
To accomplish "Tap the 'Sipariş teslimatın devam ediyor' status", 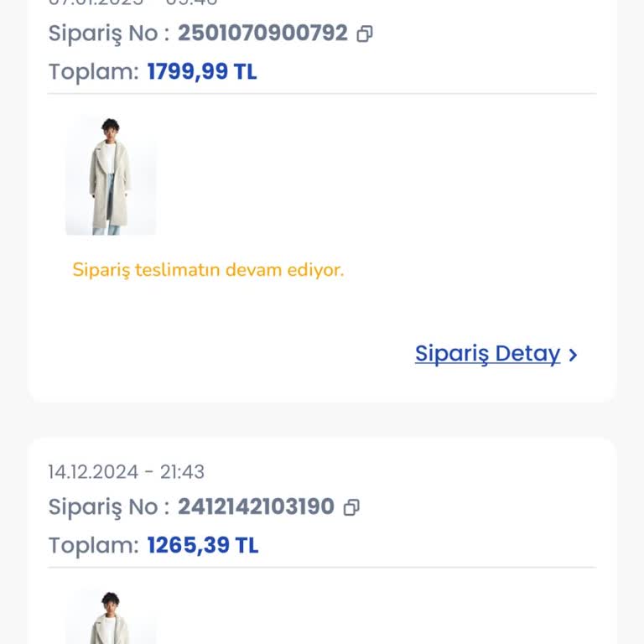I will [208, 270].
